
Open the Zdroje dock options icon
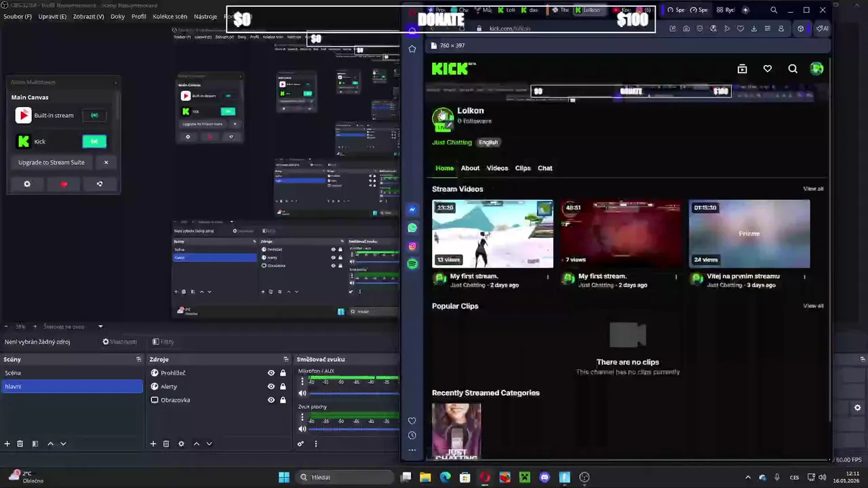(x=286, y=359)
